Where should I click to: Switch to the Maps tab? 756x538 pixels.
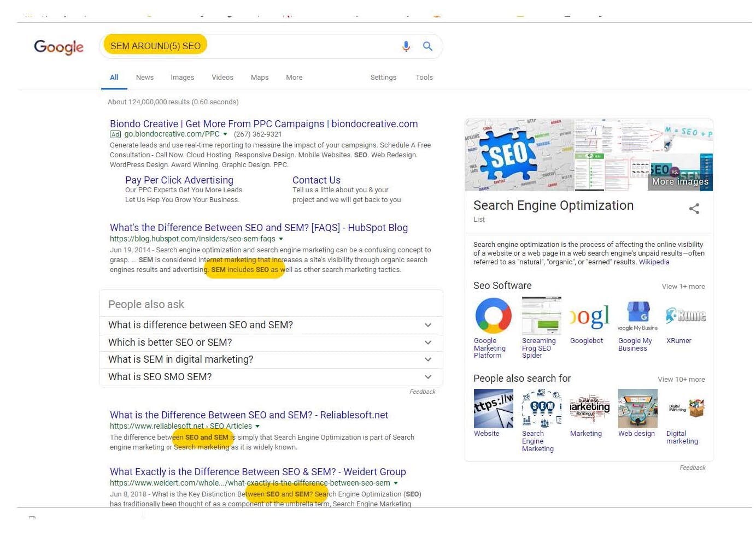(x=260, y=78)
